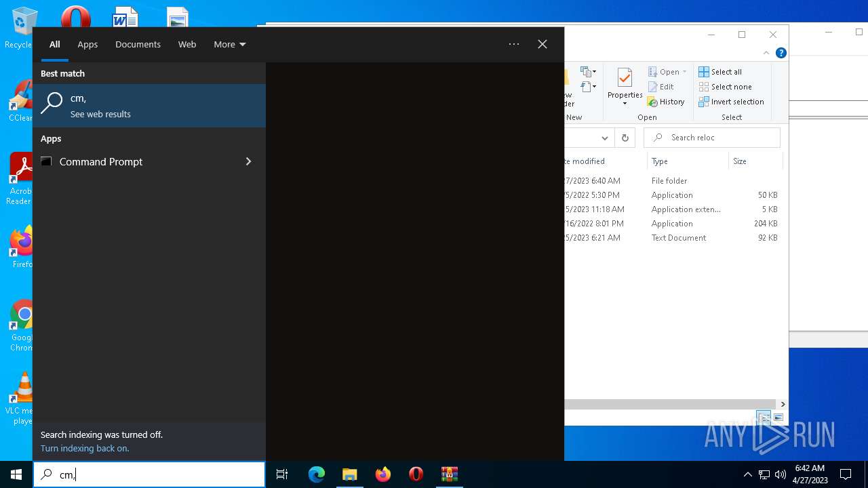Select the 204 KB Application row

tap(673, 224)
